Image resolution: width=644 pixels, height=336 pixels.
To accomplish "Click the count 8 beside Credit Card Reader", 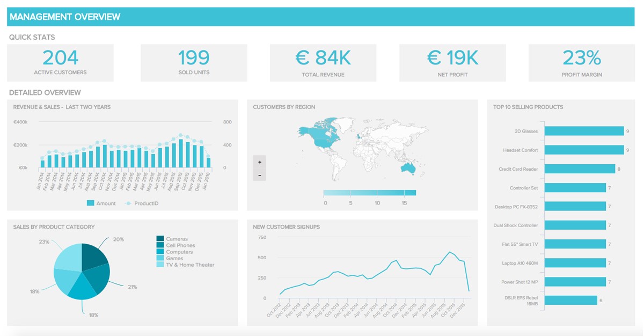I will coord(619,169).
